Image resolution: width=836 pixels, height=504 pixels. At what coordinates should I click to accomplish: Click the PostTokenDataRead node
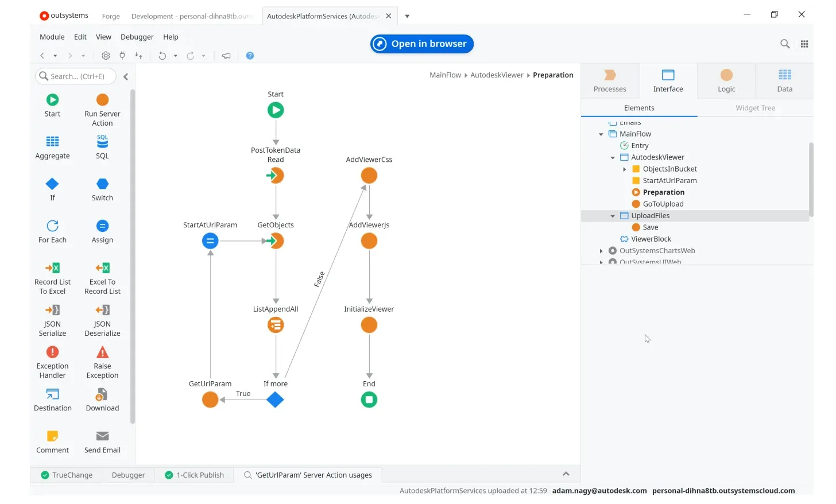tap(276, 176)
